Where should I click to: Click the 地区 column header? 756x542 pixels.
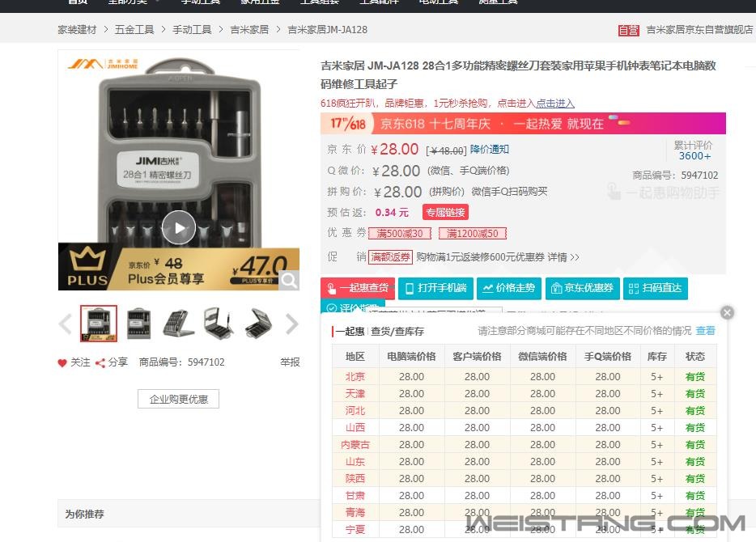point(355,357)
